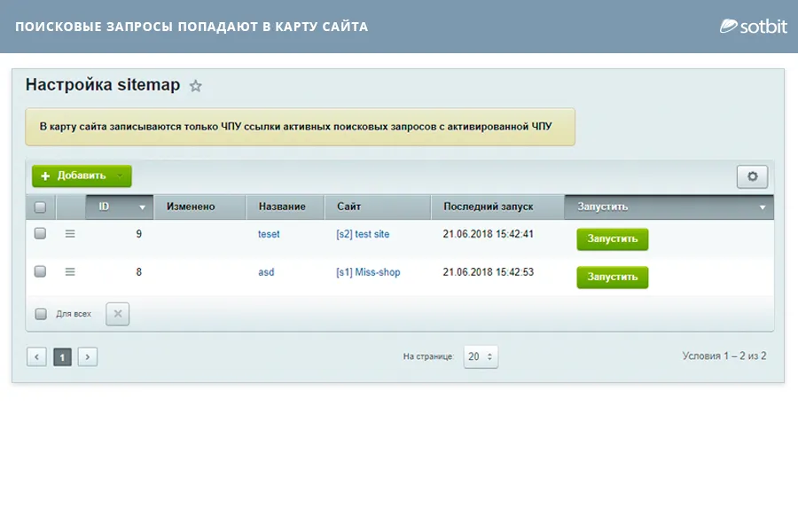Open the asd sitemap link
This screenshot has height=532, width=798.
(x=266, y=272)
